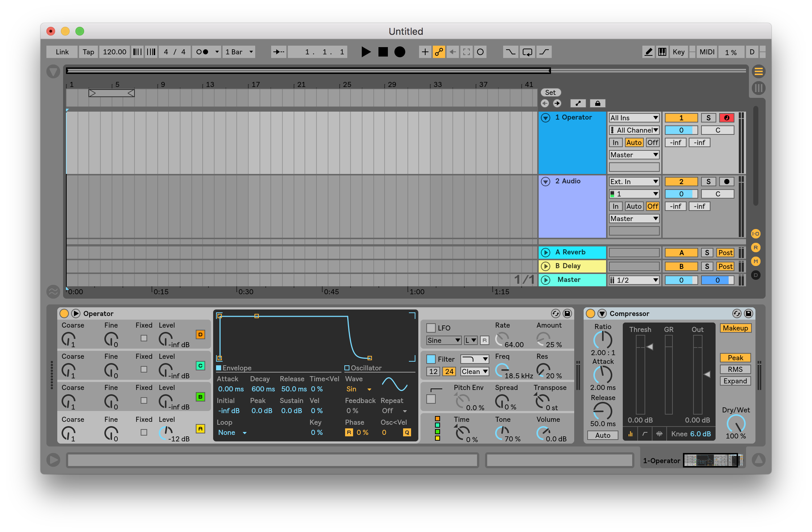This screenshot has width=812, height=532.
Task: Toggle the computer MIDI keyboard icon
Action: pyautogui.click(x=662, y=52)
